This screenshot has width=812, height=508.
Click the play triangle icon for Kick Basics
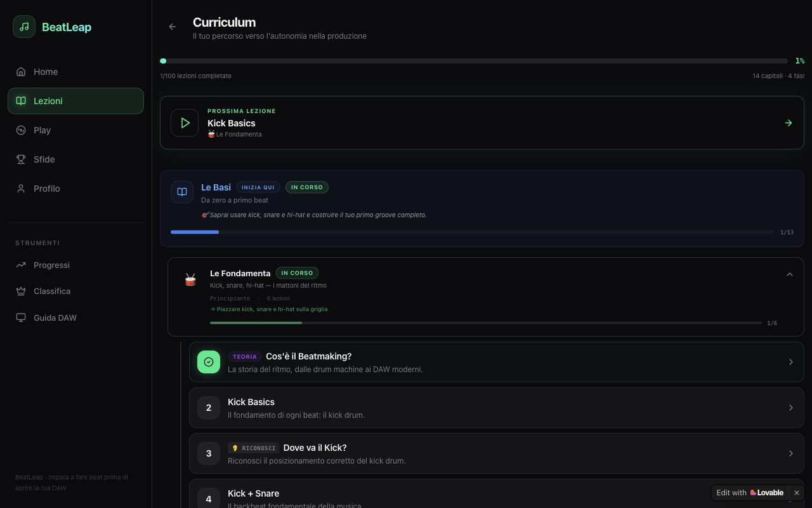185,123
